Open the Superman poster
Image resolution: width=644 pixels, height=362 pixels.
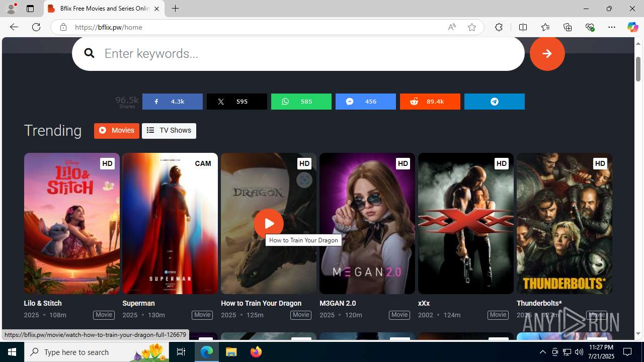170,223
